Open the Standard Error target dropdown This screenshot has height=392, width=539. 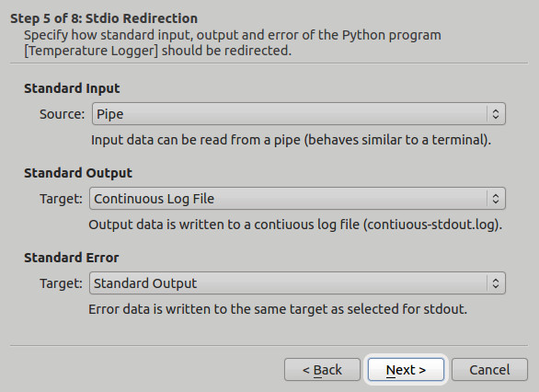[297, 283]
